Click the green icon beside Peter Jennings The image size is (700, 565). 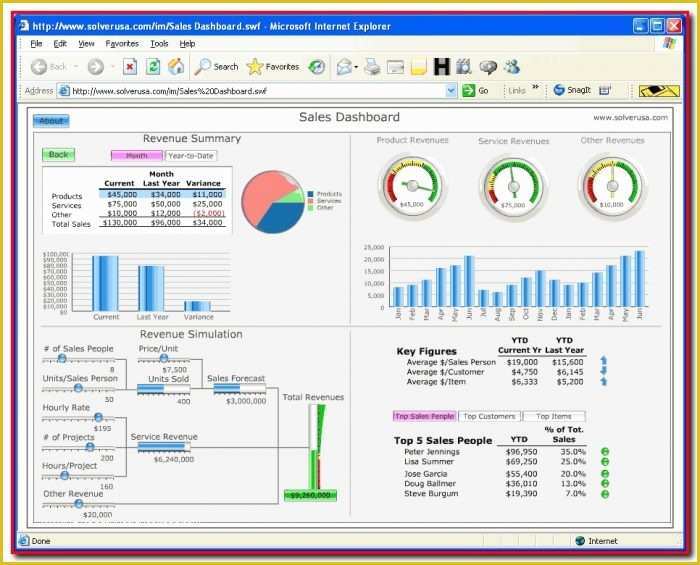click(605, 452)
